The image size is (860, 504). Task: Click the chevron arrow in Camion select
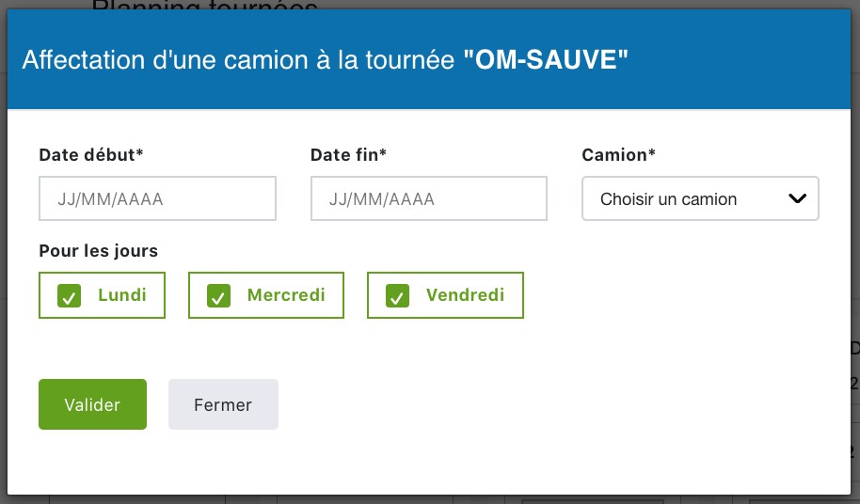click(x=797, y=198)
